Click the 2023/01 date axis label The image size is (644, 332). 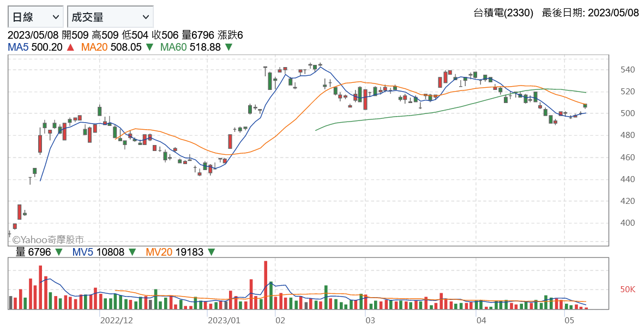click(224, 320)
